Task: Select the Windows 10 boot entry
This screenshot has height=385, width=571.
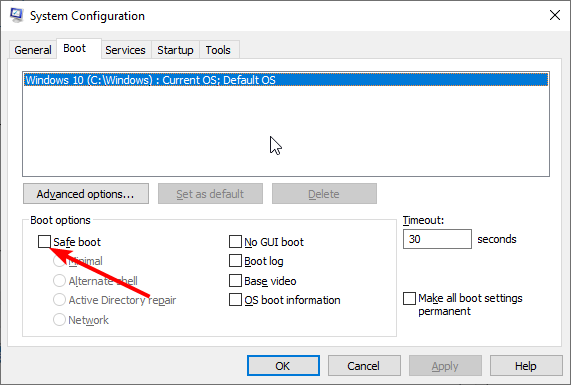Action: pyautogui.click(x=286, y=80)
